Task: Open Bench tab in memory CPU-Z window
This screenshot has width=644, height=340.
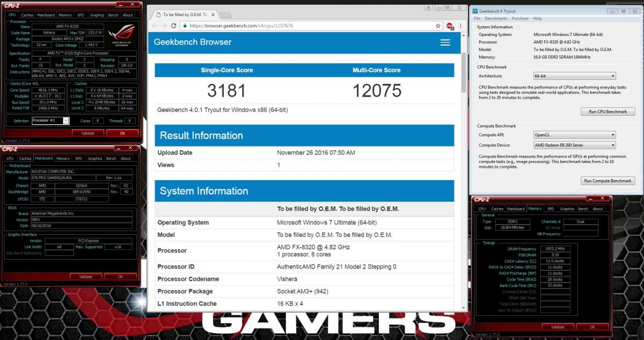Action: [x=583, y=209]
